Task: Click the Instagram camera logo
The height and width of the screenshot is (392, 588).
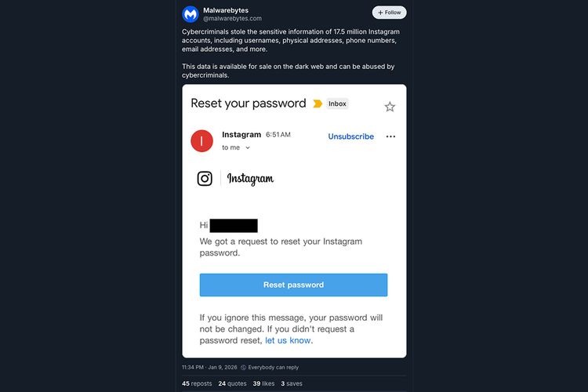Action: tap(205, 178)
